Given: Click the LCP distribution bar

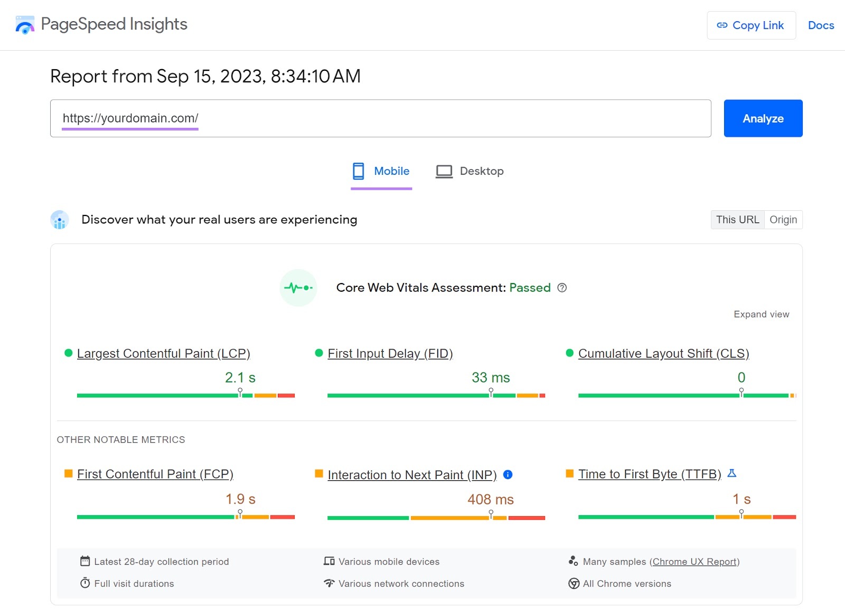Looking at the screenshot, I should [186, 395].
